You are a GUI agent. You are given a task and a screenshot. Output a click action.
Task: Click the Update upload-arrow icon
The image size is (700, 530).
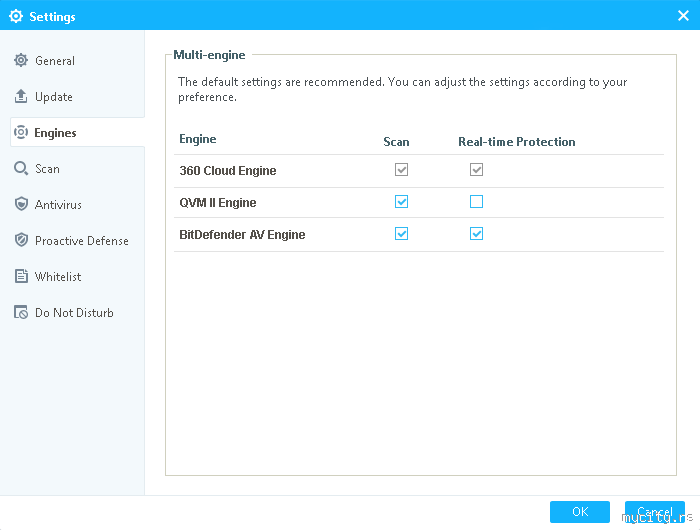pyautogui.click(x=21, y=97)
